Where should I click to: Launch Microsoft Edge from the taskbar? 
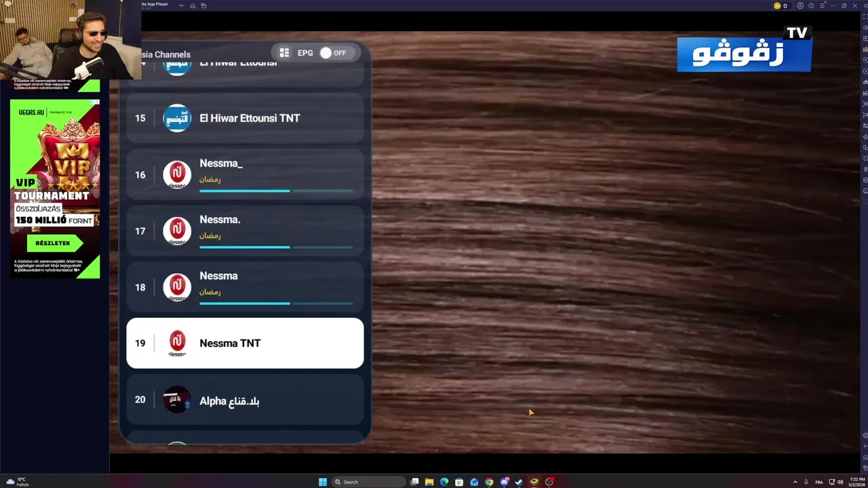click(x=444, y=482)
